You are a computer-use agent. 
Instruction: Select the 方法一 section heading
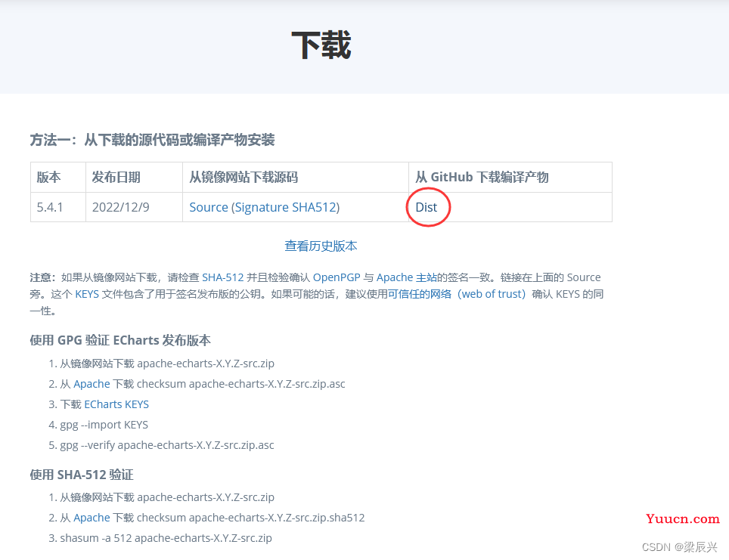click(152, 140)
